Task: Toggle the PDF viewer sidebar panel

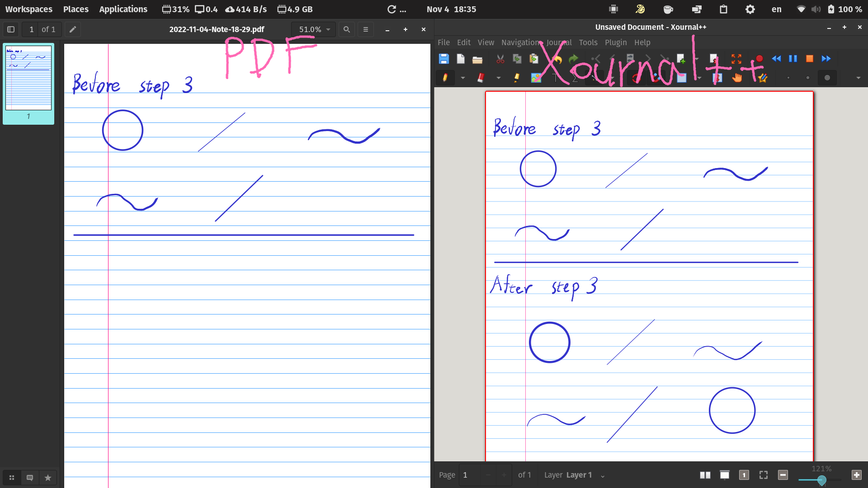Action: click(x=10, y=29)
